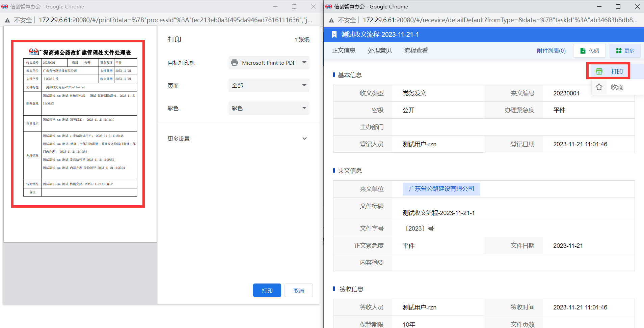
Task: Click the 密级 value 公开
Action: [x=408, y=110]
